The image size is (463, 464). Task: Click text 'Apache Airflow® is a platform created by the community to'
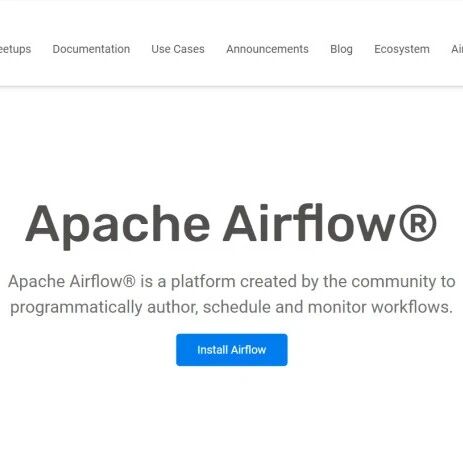click(x=232, y=281)
